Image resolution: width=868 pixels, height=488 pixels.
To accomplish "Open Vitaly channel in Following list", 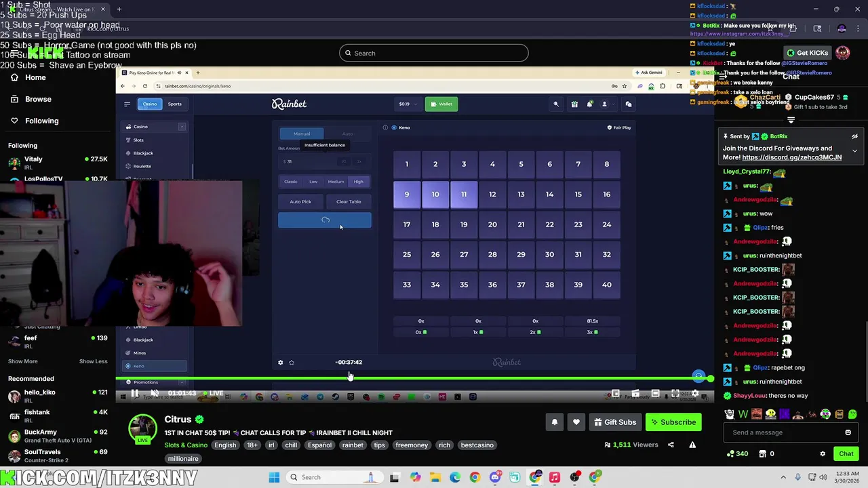I will click(58, 163).
